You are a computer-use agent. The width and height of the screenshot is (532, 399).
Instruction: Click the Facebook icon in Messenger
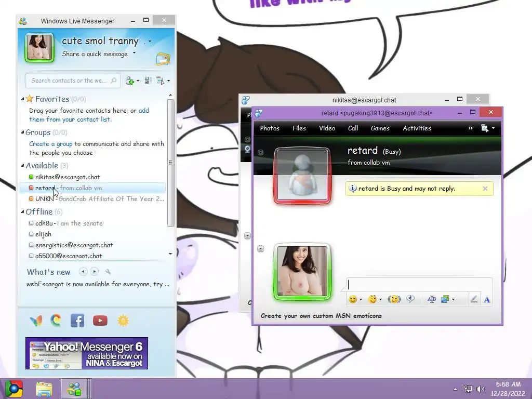click(77, 321)
